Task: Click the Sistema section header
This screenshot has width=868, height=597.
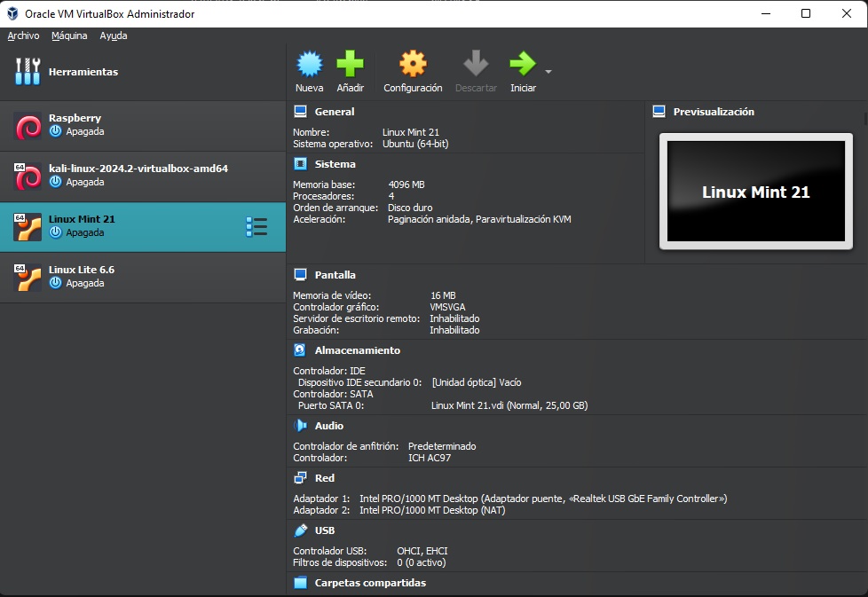Action: pos(335,164)
